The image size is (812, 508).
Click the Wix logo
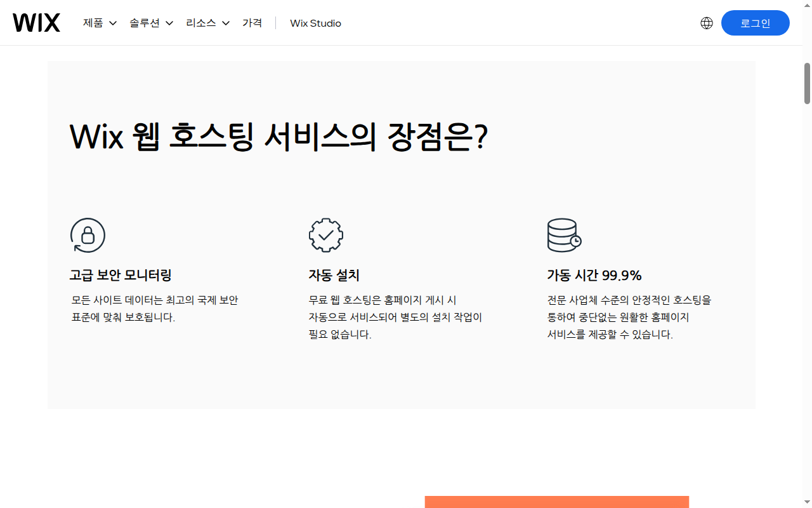coord(36,23)
